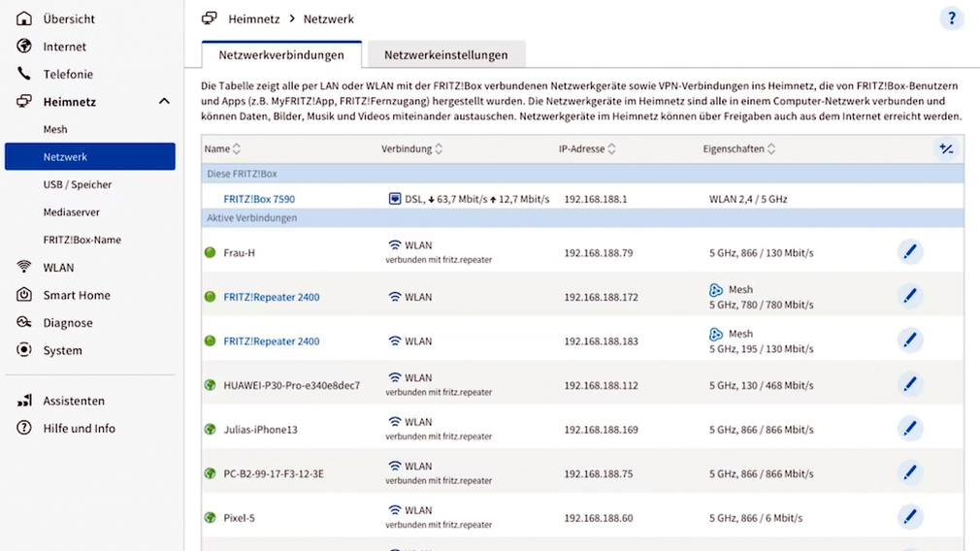Open the help question mark icon

coord(951,18)
